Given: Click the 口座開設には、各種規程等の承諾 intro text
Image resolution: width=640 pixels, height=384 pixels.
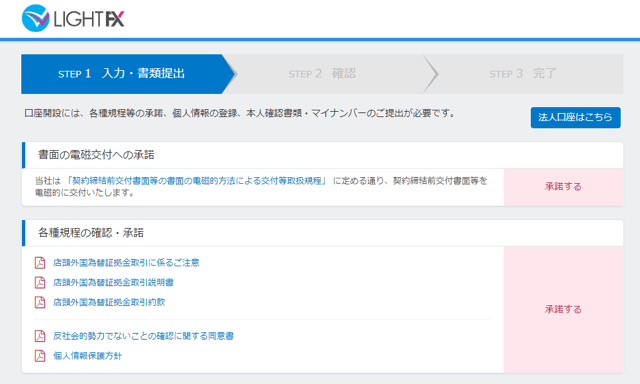Looking at the screenshot, I should pyautogui.click(x=239, y=113).
